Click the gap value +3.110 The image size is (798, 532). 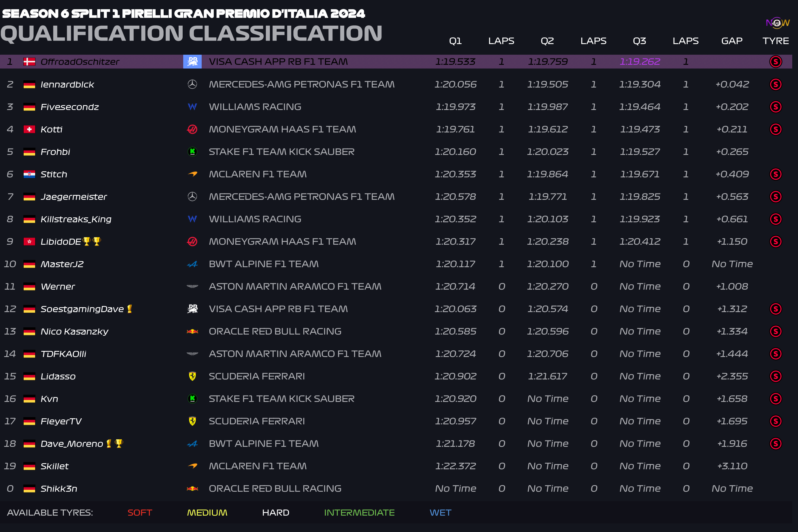[x=732, y=466]
